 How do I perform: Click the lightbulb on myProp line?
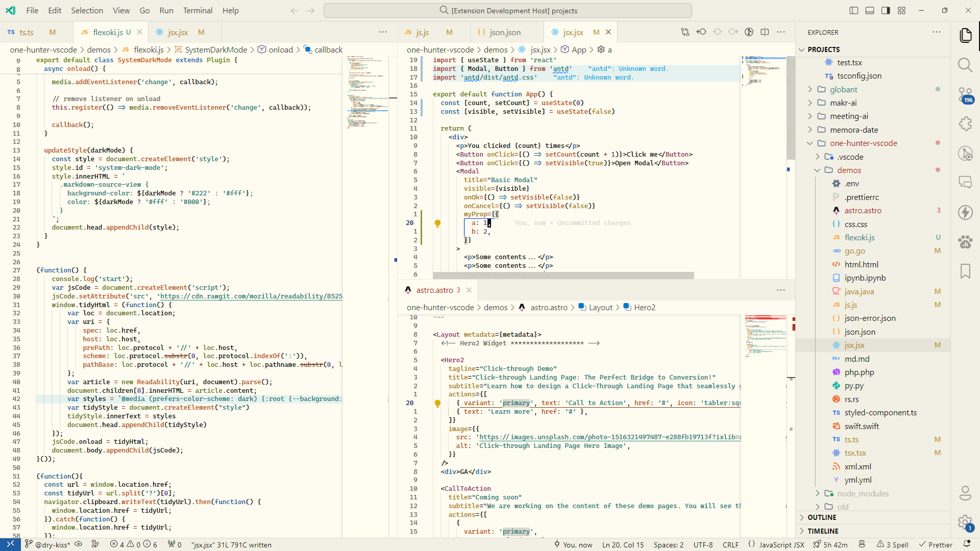click(437, 223)
